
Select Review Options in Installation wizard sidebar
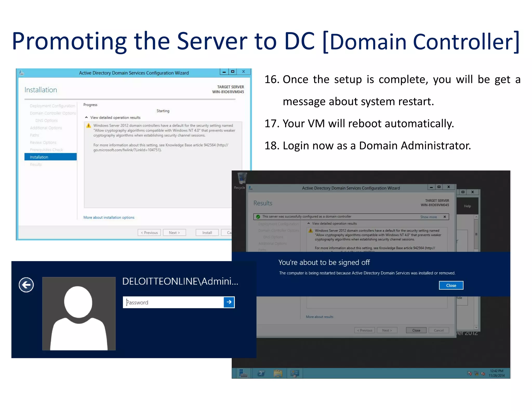pos(43,143)
